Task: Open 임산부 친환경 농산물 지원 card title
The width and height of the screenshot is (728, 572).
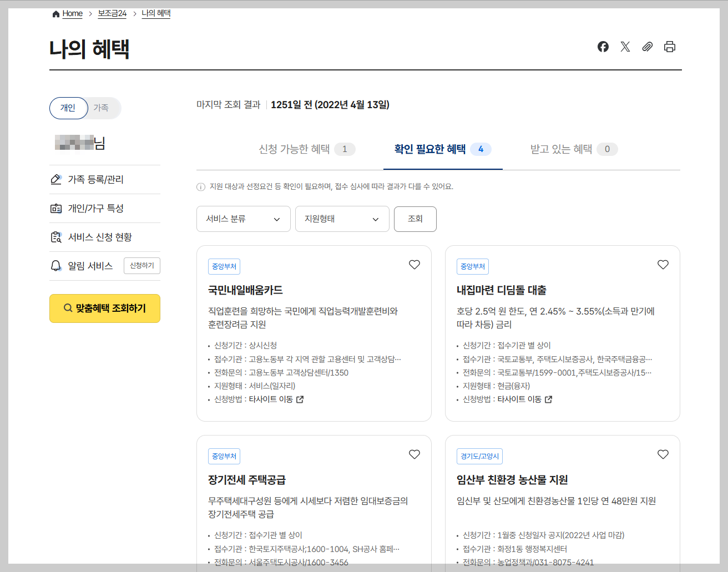Action: point(512,480)
